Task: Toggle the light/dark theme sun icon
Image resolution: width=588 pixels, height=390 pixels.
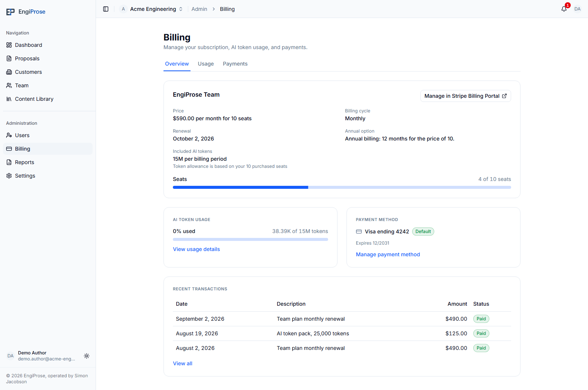Action: (87, 356)
